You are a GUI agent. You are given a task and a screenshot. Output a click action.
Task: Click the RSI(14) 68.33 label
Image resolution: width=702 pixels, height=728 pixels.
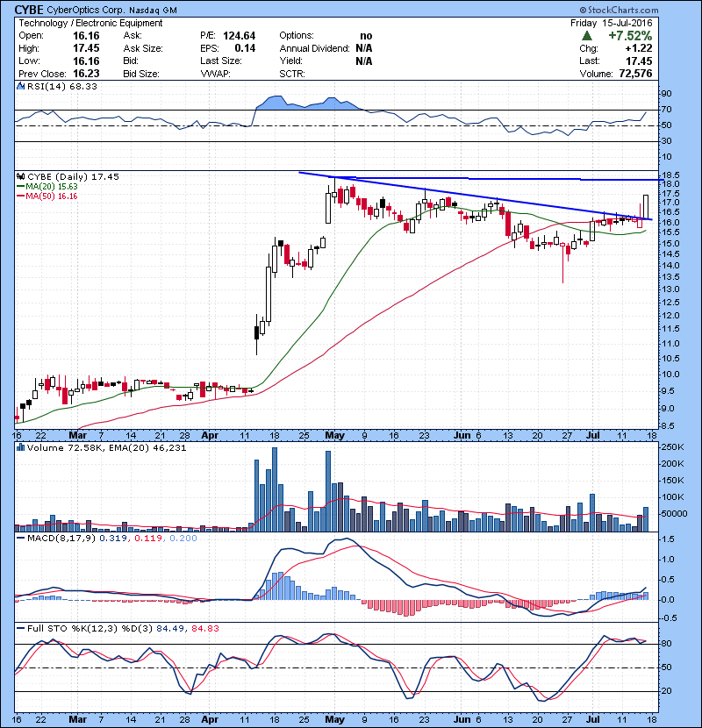tap(62, 86)
